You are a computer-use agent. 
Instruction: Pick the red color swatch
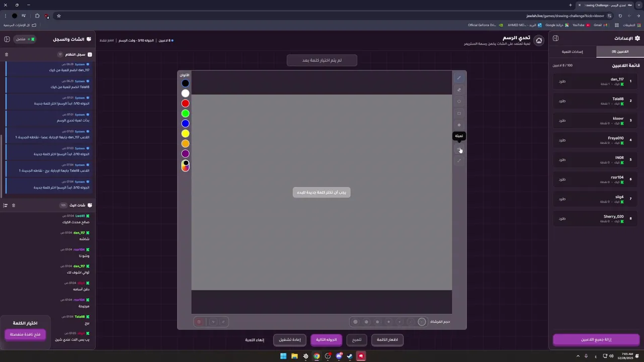pos(186,104)
